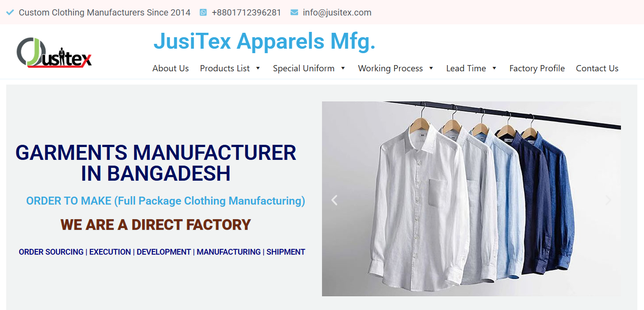Expand Working Process dropdown arrow
Screen dimensions: 644x310
[x=431, y=68]
